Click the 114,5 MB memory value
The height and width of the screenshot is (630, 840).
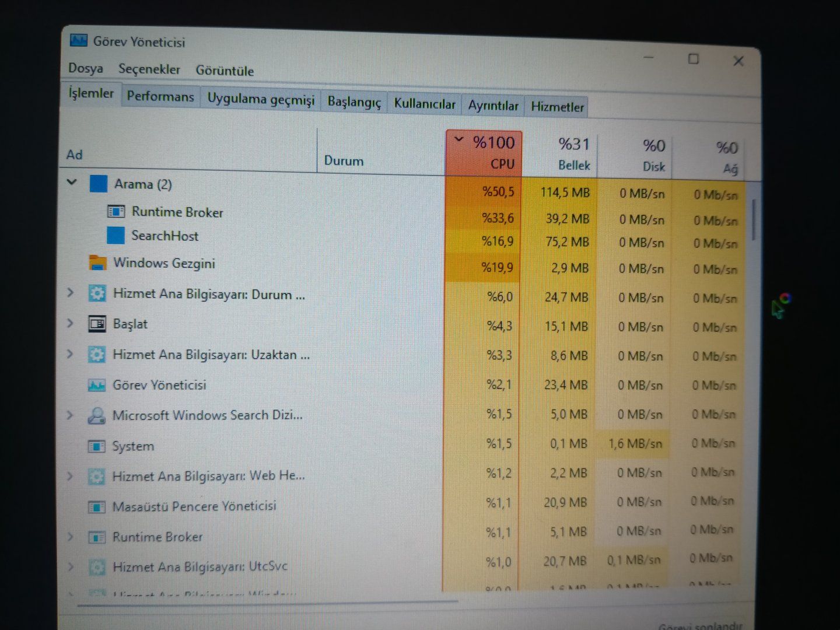[565, 192]
